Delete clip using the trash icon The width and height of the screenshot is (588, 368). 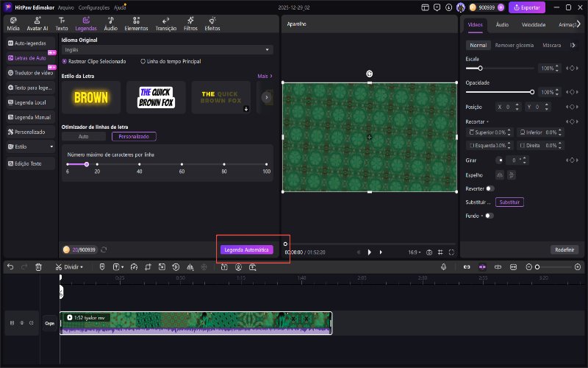click(38, 266)
